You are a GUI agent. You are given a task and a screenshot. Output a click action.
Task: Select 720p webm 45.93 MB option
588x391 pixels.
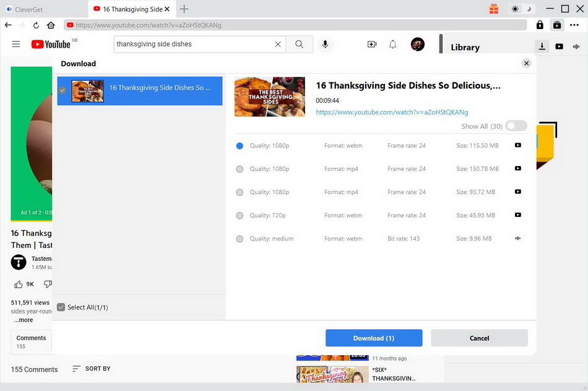coord(240,216)
